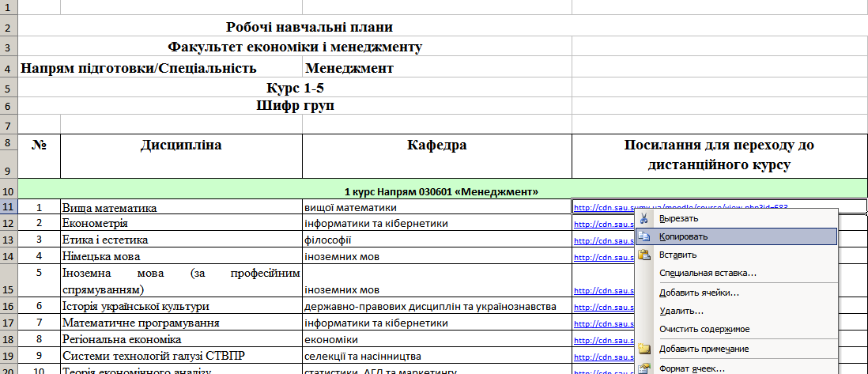Click the cell 'Теорія економічного аналізу'
This screenshot has height=374, width=868.
(181, 370)
